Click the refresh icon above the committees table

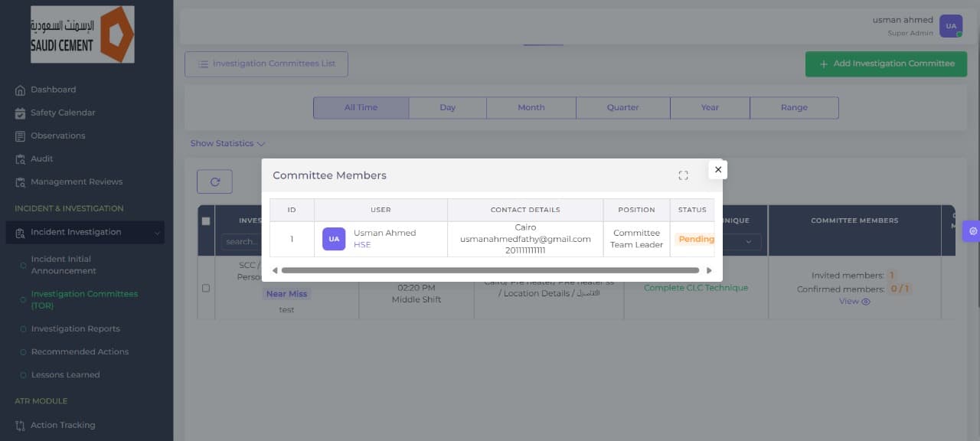point(214,181)
